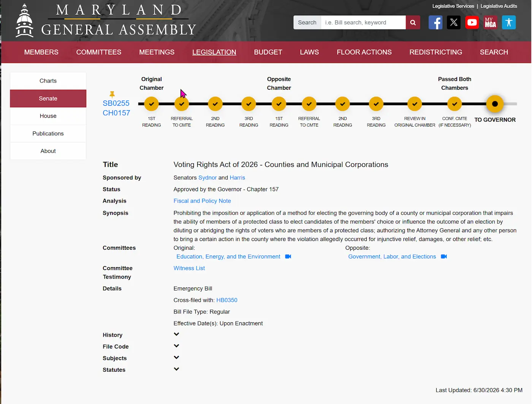Screen dimensions: 532x404
Task: Open the Maryland General Assembly Facebook page
Action: pos(435,22)
